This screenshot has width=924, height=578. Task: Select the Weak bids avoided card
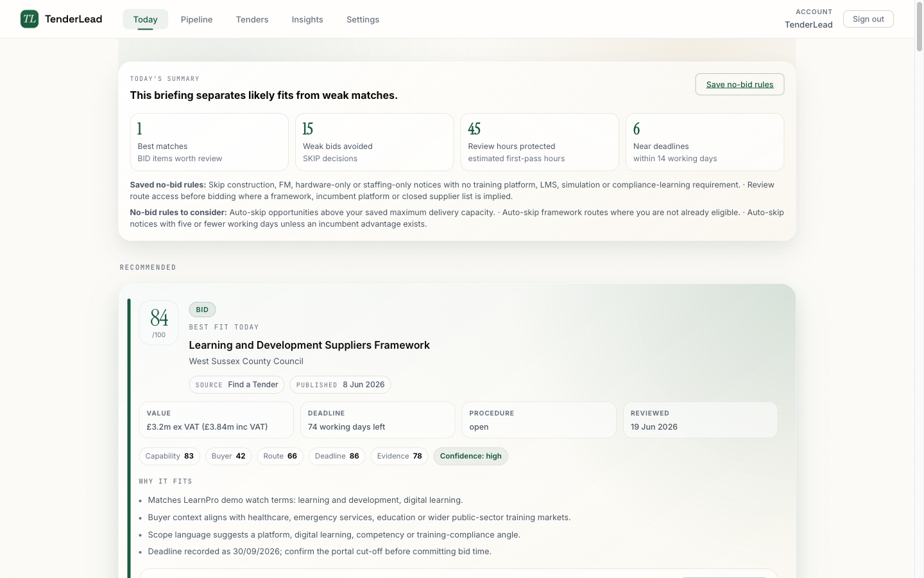[x=375, y=142]
